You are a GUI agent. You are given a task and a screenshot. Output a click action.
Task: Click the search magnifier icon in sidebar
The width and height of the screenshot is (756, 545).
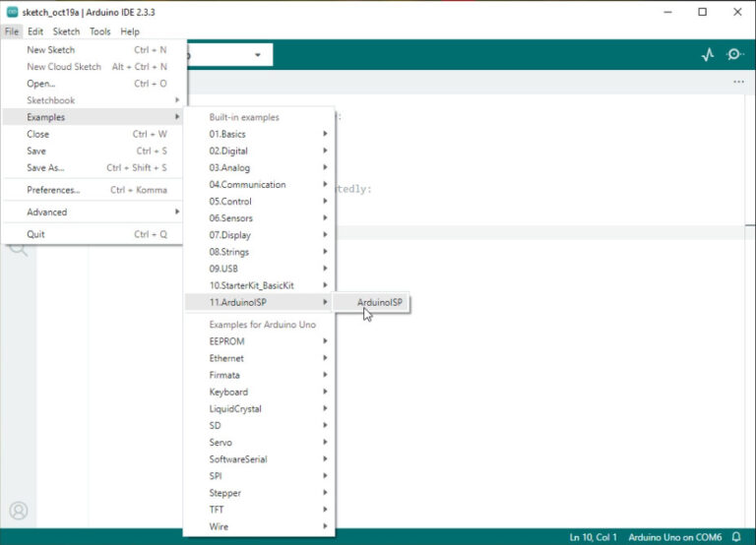coord(18,249)
